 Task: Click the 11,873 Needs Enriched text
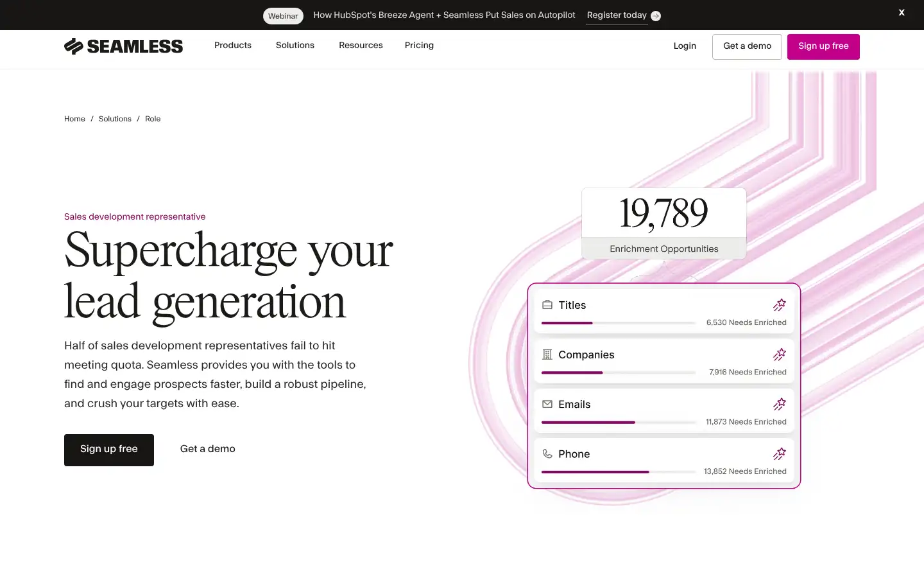pyautogui.click(x=746, y=421)
